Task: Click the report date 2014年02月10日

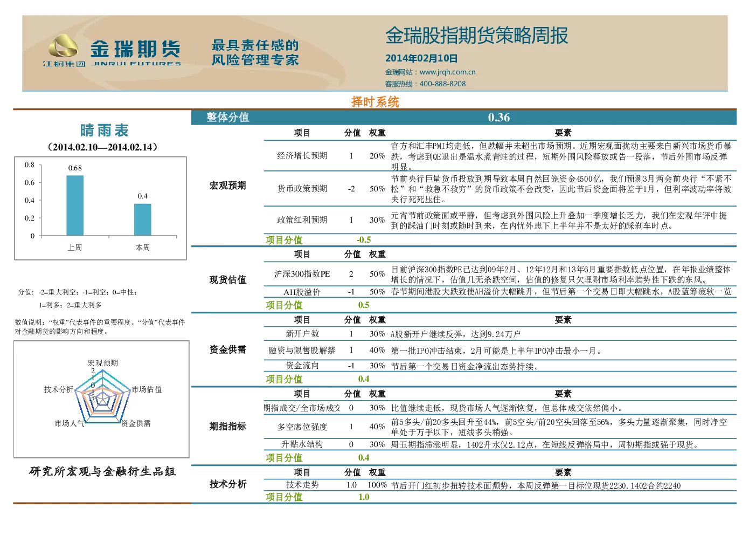Action: pyautogui.click(x=421, y=58)
